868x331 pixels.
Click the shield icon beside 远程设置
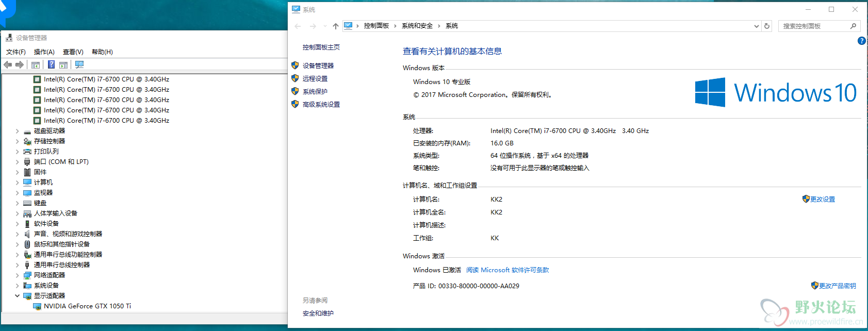295,78
